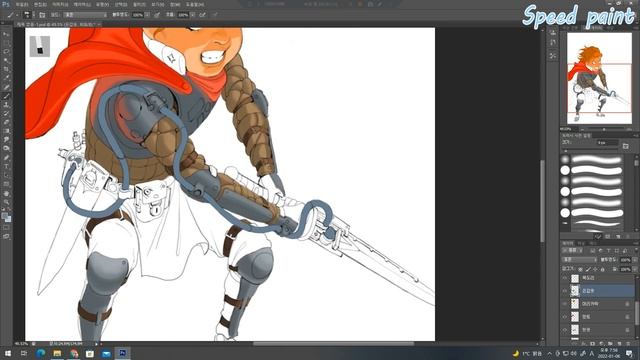Select the Eraser tool
This screenshot has width=640, height=360.
tap(6, 122)
